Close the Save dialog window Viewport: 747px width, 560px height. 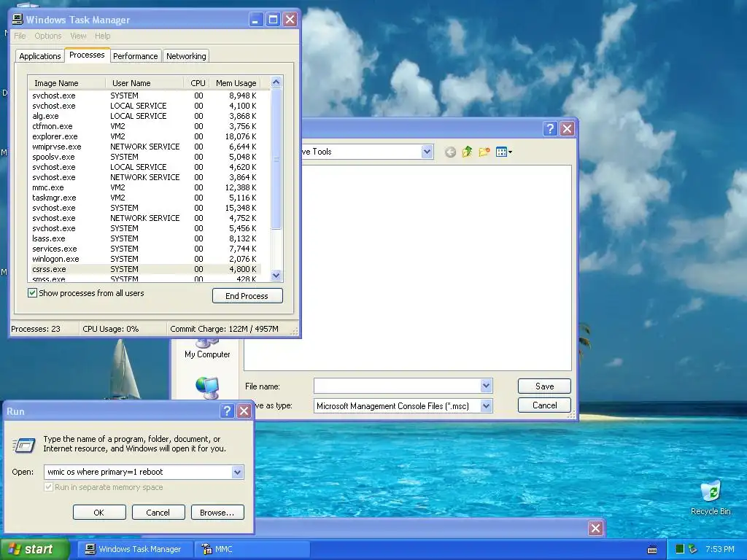point(567,128)
